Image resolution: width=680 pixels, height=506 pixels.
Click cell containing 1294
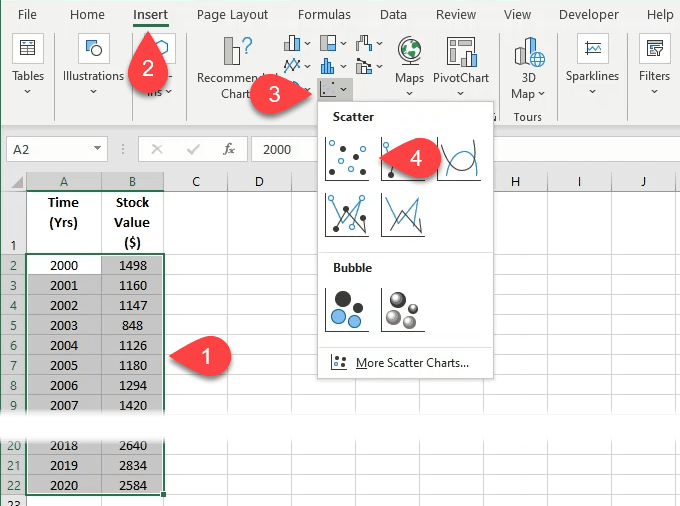(x=133, y=385)
